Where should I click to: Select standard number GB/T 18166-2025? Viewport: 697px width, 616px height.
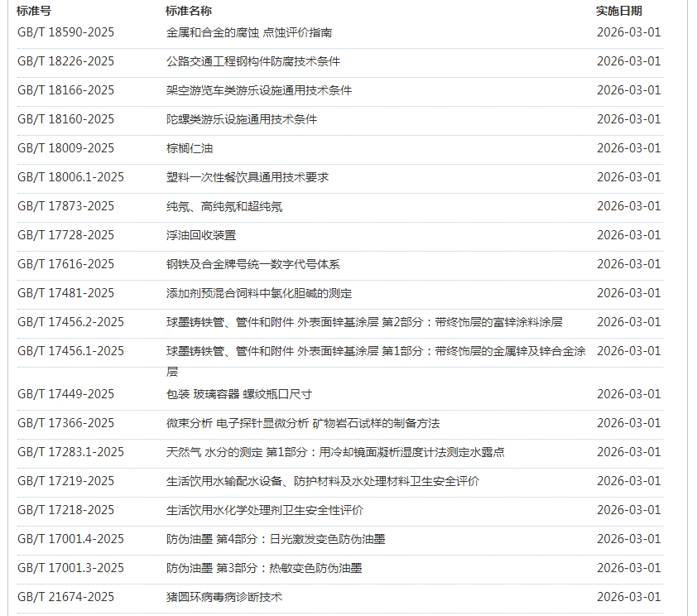click(65, 90)
